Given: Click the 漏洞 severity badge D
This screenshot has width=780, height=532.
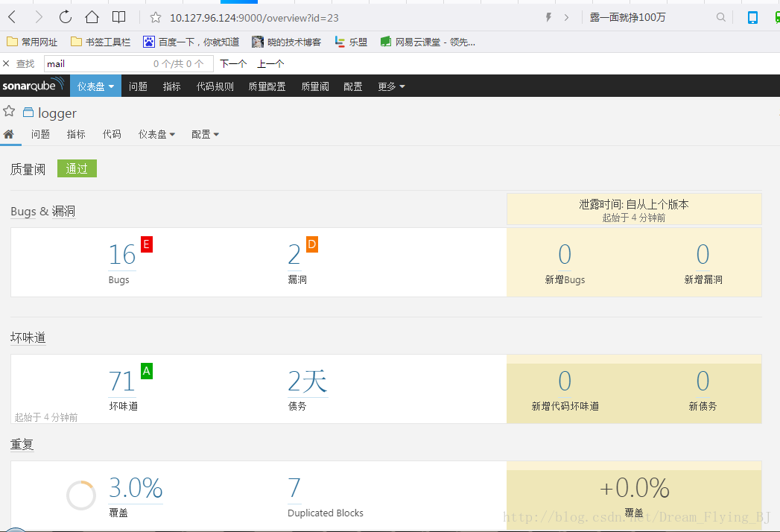Looking at the screenshot, I should pos(311,244).
